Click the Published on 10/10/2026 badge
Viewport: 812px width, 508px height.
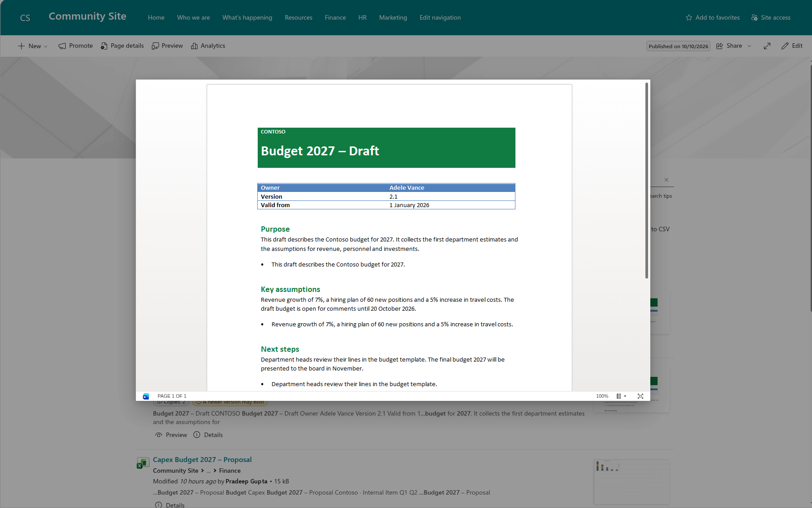(678, 46)
